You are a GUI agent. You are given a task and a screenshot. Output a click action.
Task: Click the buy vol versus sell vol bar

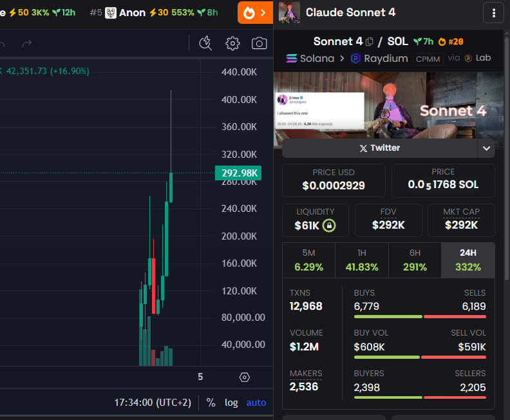420,358
